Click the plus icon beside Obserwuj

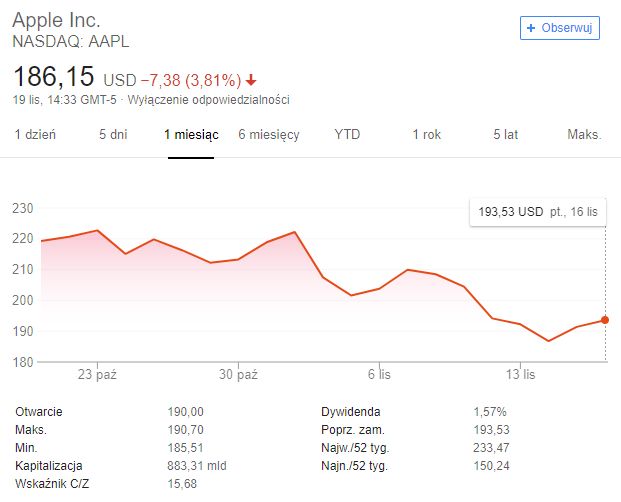(x=531, y=28)
